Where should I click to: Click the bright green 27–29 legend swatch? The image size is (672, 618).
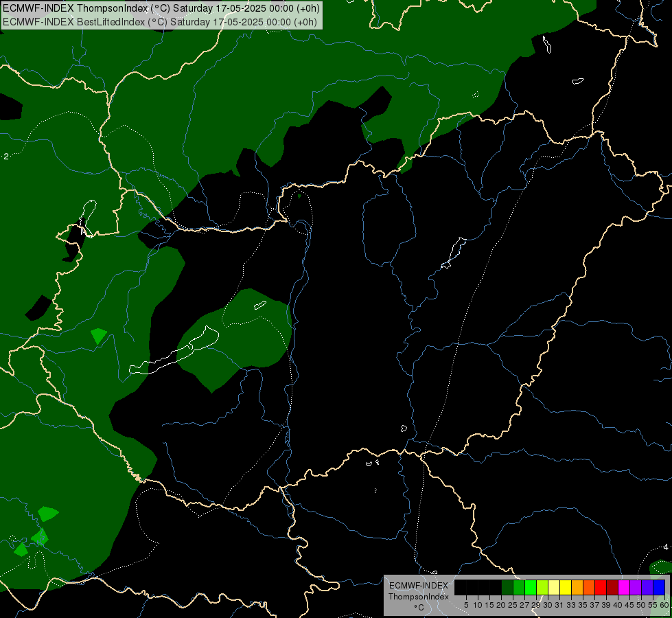click(531, 587)
